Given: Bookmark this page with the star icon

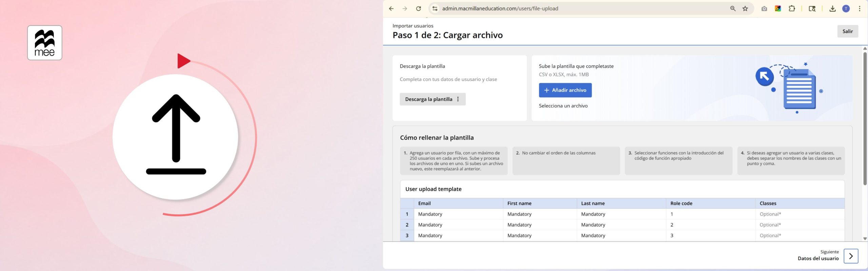Looking at the screenshot, I should point(745,9).
